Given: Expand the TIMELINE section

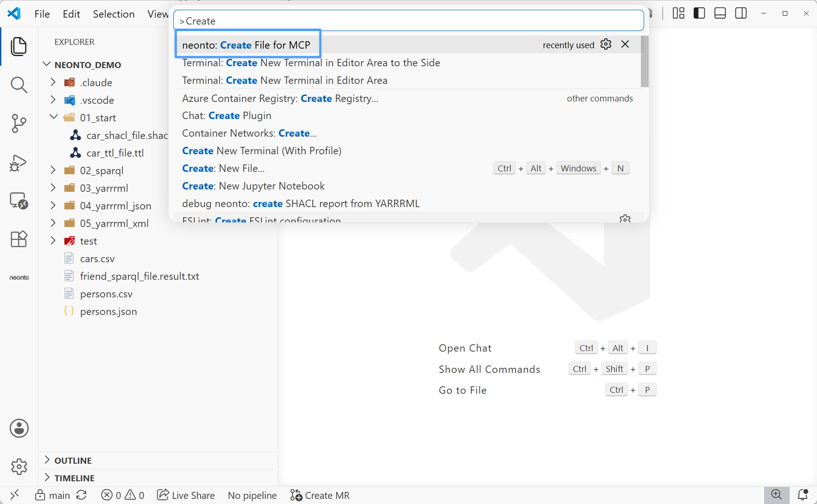Looking at the screenshot, I should tap(158, 478).
